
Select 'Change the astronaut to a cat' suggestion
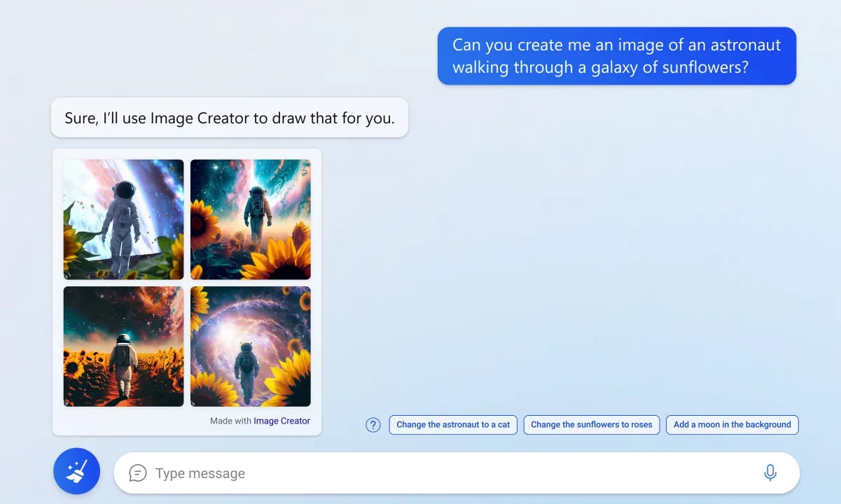(x=453, y=425)
